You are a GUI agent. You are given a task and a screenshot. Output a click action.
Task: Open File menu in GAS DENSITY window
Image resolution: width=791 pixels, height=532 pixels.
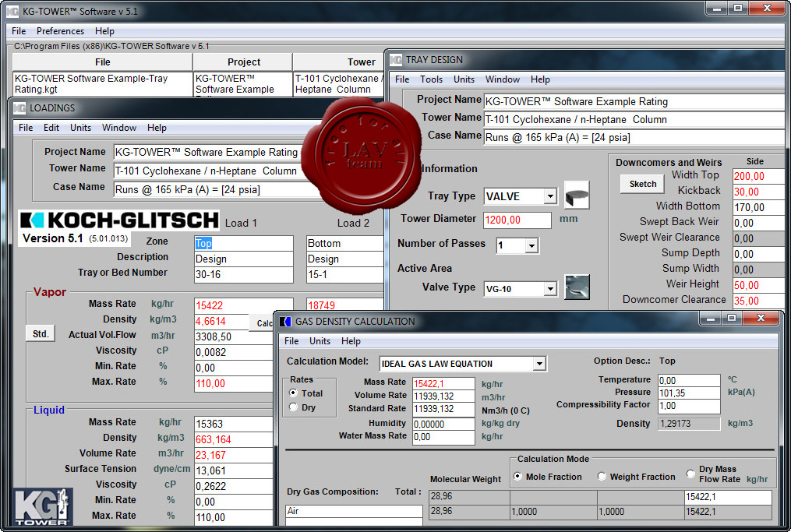[x=291, y=341]
